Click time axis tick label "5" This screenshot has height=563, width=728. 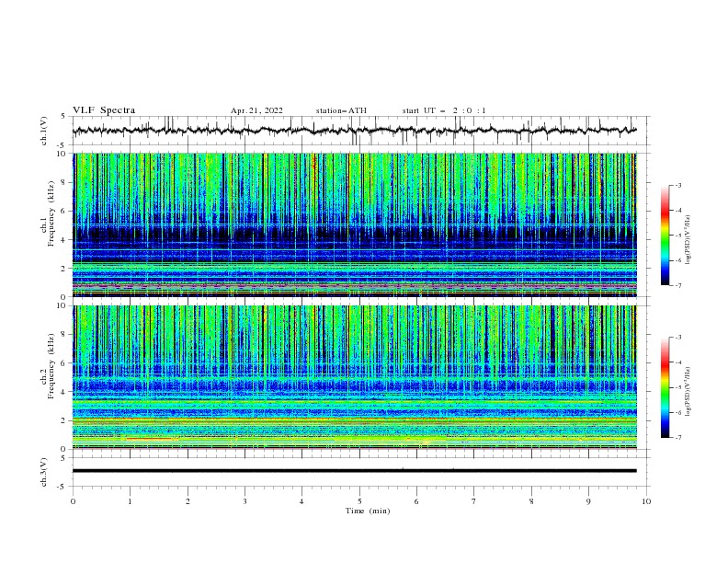359,501
